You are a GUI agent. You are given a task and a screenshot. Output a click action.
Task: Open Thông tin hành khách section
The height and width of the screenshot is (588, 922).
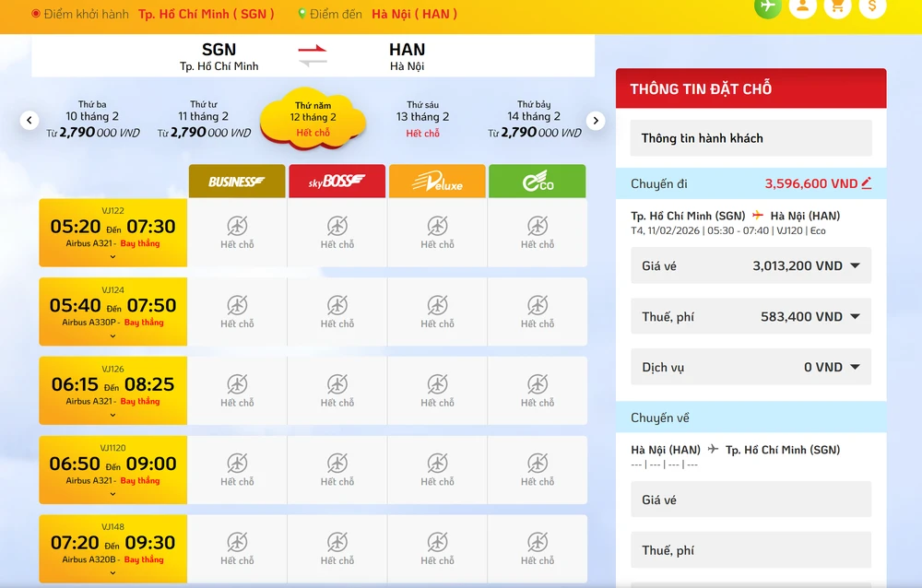751,138
